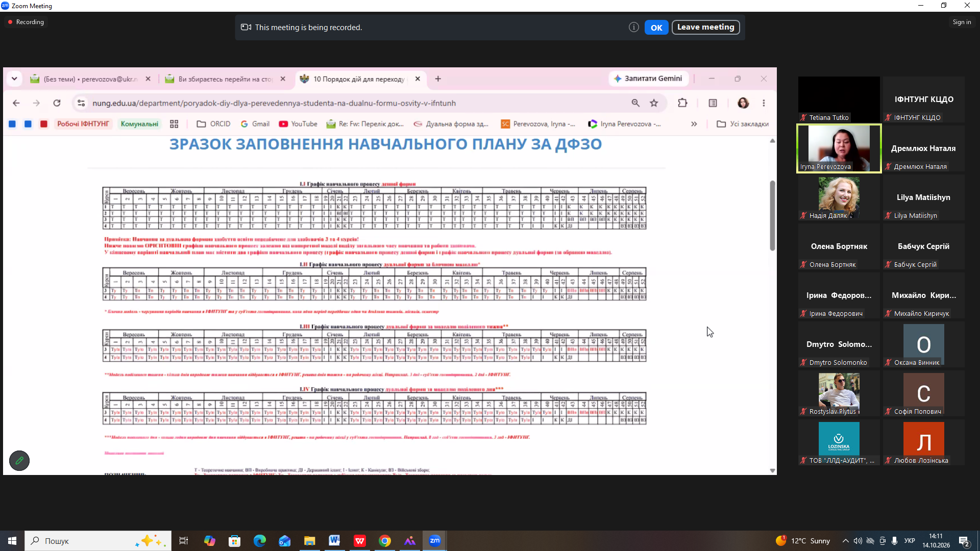This screenshot has height=551, width=980.
Task: Open the browser side panel icon
Action: [713, 103]
